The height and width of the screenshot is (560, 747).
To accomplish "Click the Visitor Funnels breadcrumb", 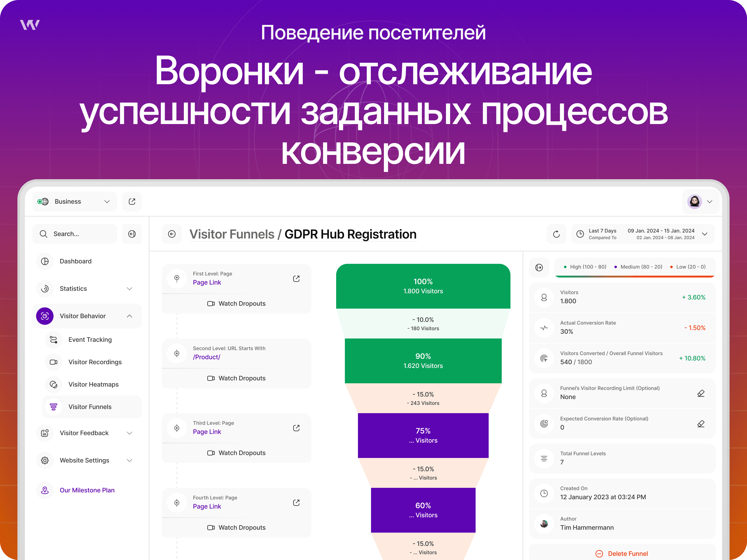I will pos(232,234).
